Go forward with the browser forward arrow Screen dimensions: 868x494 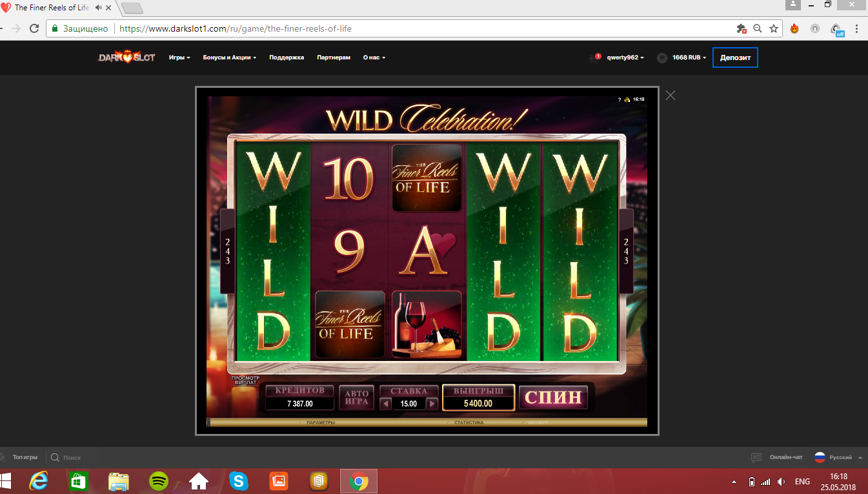[16, 28]
